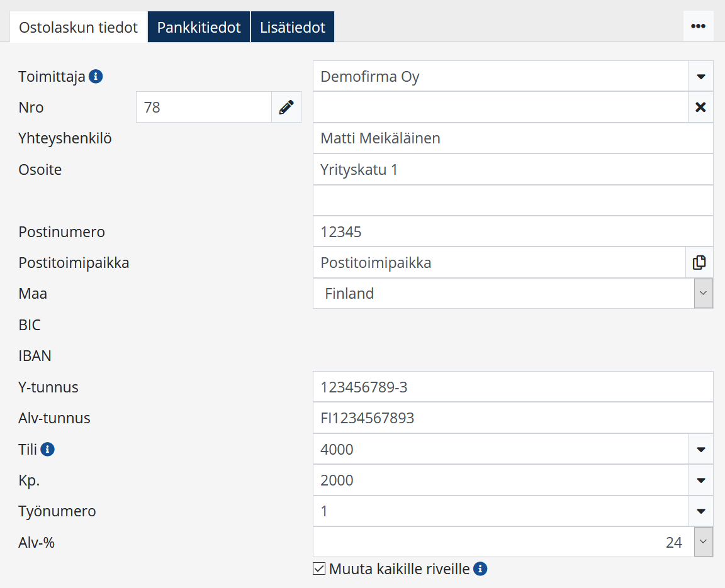Open the Maa country dropdown

pos(703,294)
